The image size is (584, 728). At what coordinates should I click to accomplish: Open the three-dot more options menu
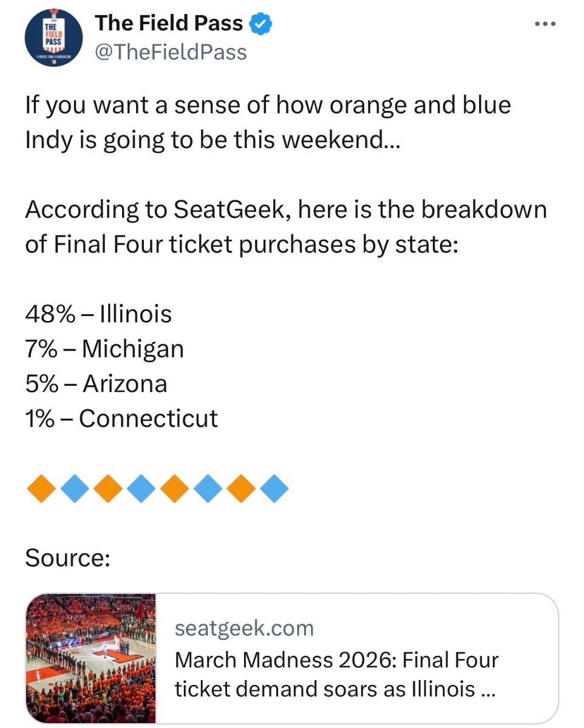click(x=544, y=24)
